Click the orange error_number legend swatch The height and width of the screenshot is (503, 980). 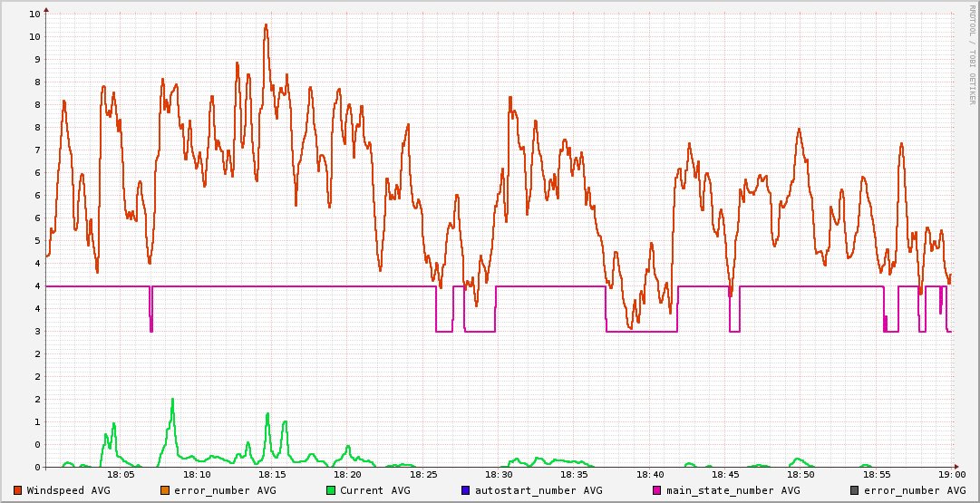click(x=165, y=490)
